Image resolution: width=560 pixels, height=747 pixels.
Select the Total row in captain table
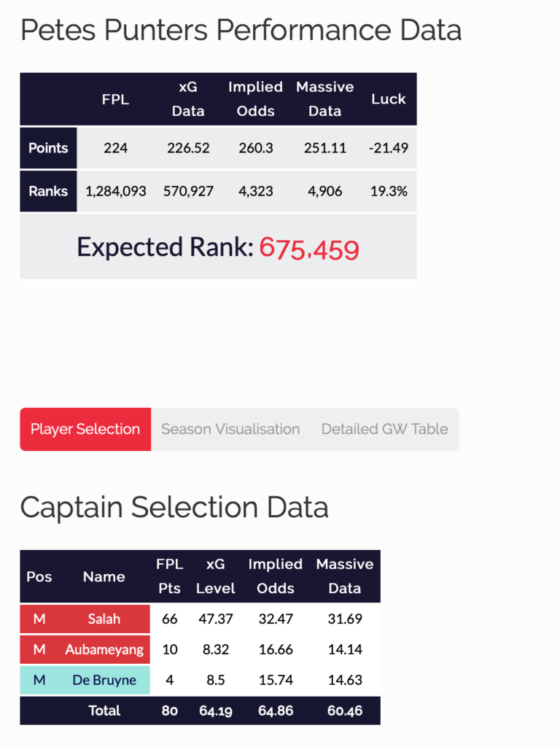click(103, 711)
